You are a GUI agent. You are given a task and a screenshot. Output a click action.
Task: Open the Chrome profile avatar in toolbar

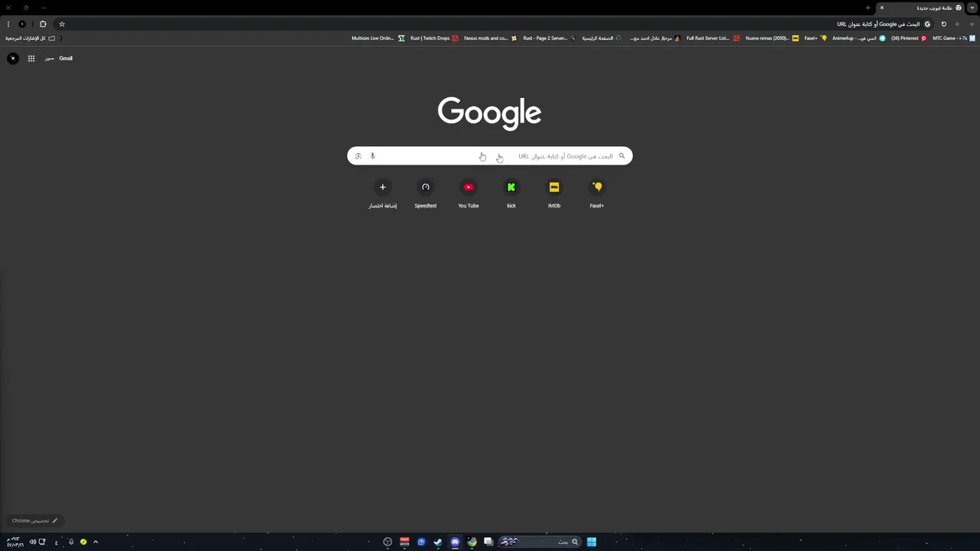coord(22,24)
